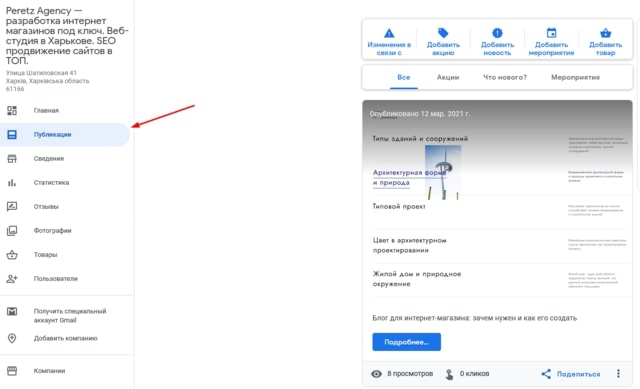Click the Добавить товар label
Viewport: 640px width, 389px height.
tap(605, 49)
